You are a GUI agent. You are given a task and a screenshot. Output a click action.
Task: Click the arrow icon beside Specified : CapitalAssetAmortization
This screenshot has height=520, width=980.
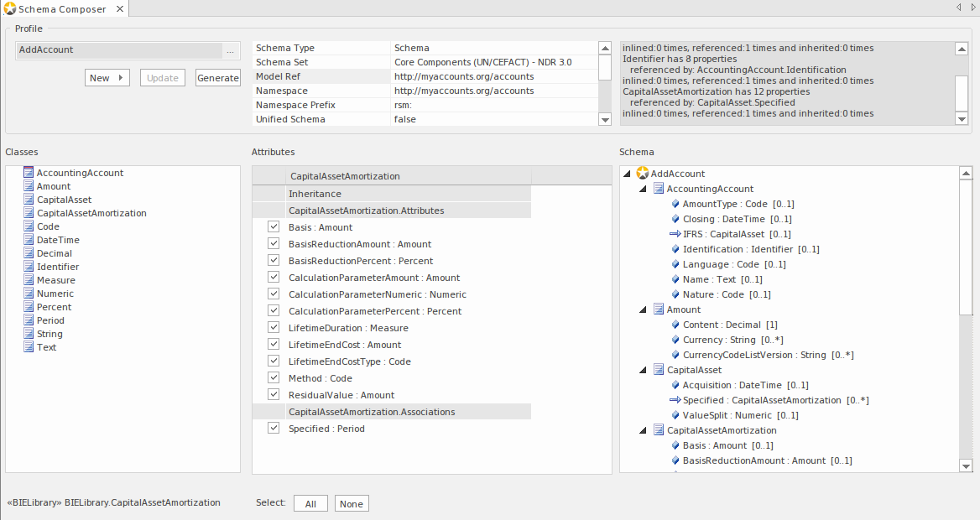tap(676, 400)
